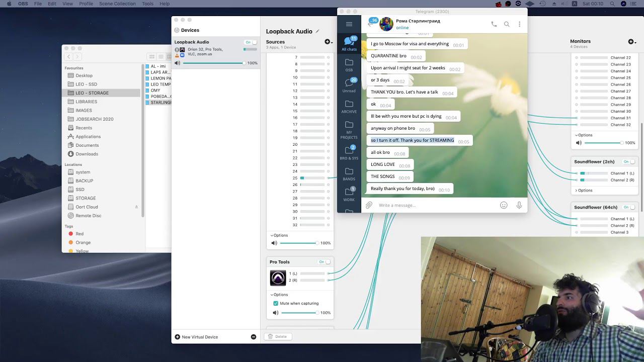This screenshot has width=644, height=362.
Task: Edit the Loopback Audio device name
Action: 317,31
